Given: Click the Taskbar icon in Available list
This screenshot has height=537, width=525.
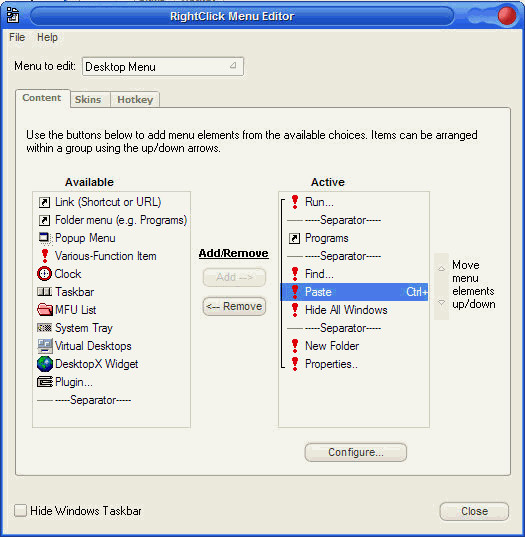Looking at the screenshot, I should coord(44,292).
